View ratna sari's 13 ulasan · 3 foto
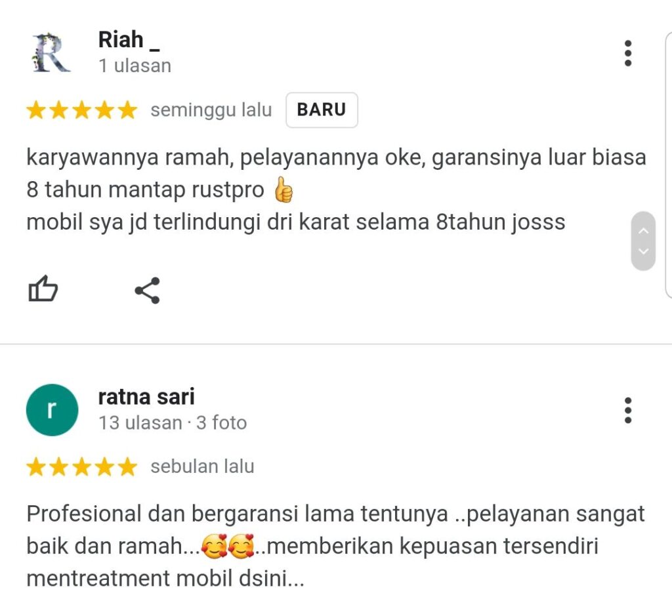Viewport: 672px width, 616px height. (173, 423)
